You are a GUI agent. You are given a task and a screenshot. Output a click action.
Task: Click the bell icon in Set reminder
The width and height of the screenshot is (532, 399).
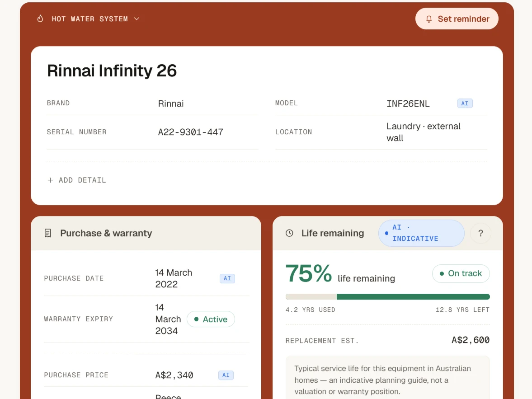(x=429, y=19)
